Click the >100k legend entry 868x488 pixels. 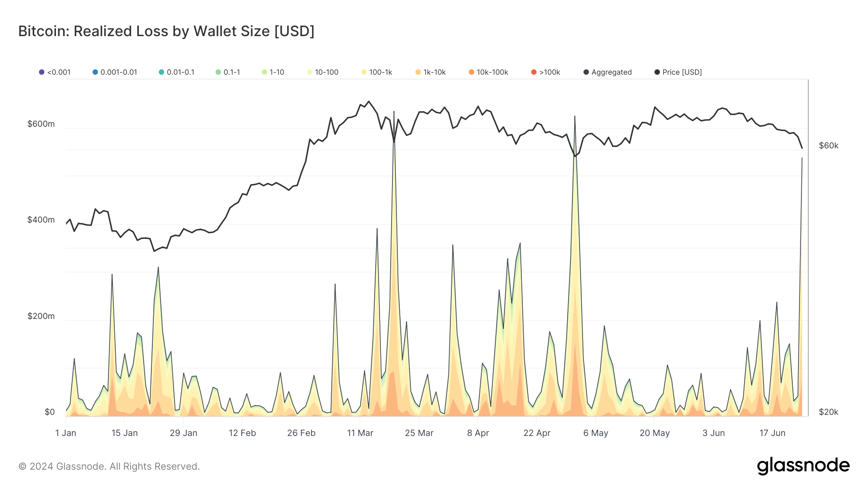pyautogui.click(x=545, y=72)
